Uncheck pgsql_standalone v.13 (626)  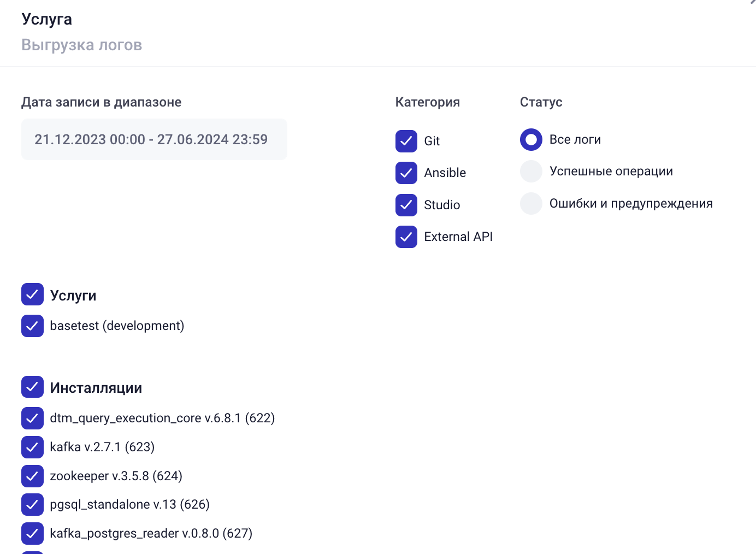[x=32, y=505]
